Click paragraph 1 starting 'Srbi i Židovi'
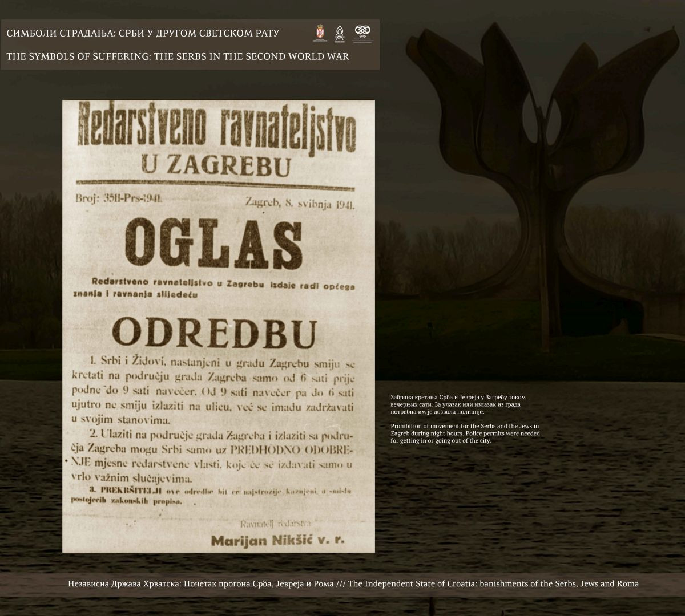The height and width of the screenshot is (616, 685). click(x=220, y=390)
